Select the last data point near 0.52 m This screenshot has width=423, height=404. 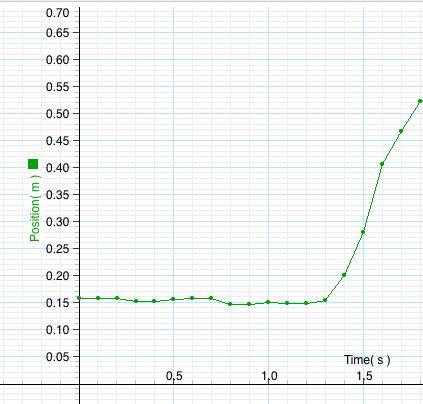[420, 101]
